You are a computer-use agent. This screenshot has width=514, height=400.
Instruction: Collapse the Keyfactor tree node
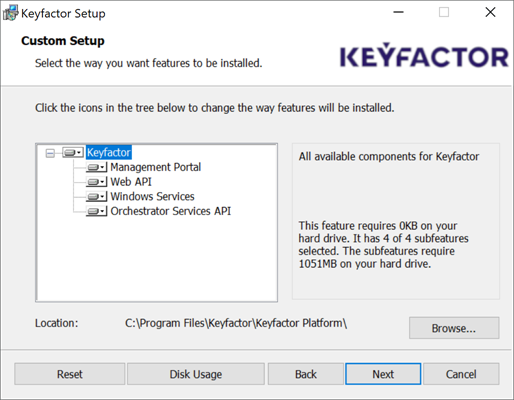click(x=50, y=153)
